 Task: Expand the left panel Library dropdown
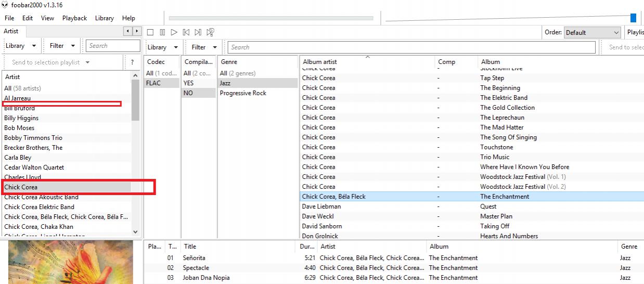point(21,46)
